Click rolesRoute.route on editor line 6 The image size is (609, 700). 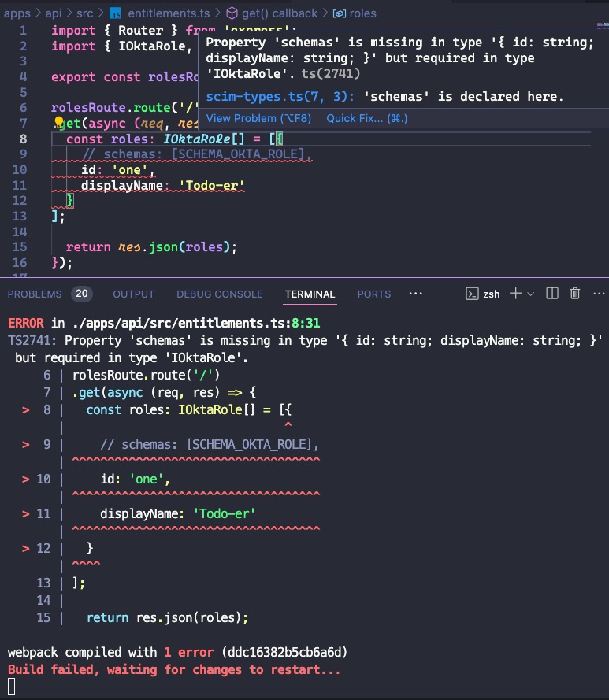[x=111, y=108]
